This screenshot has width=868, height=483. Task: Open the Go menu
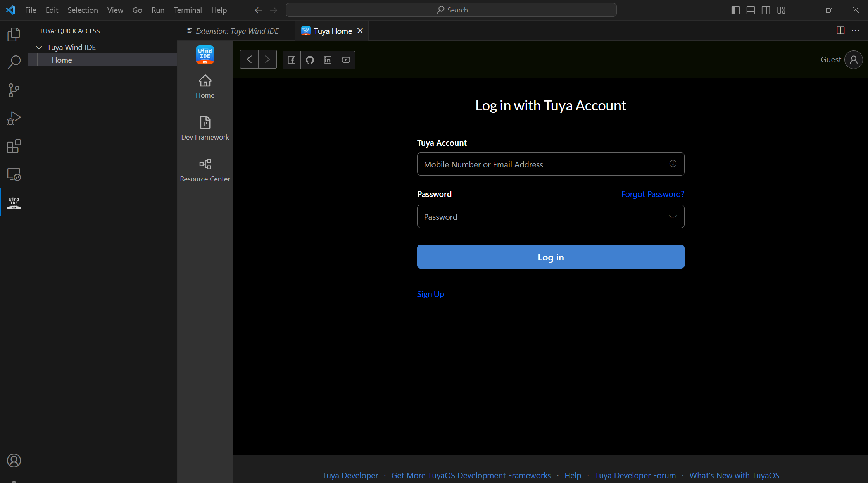coord(137,10)
